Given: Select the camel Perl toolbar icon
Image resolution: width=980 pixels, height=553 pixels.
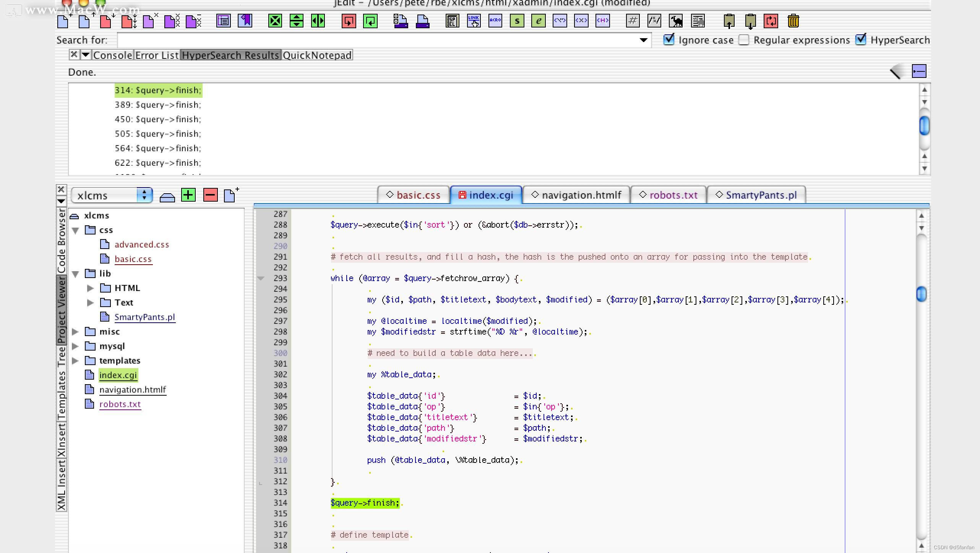Looking at the screenshot, I should tap(677, 21).
